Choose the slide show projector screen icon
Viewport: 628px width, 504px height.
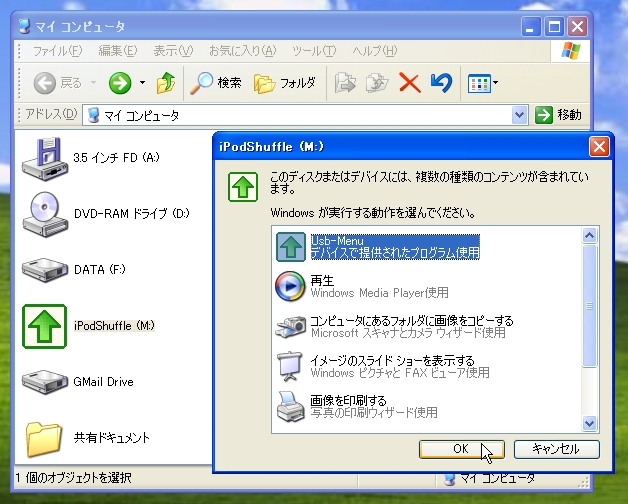290,366
